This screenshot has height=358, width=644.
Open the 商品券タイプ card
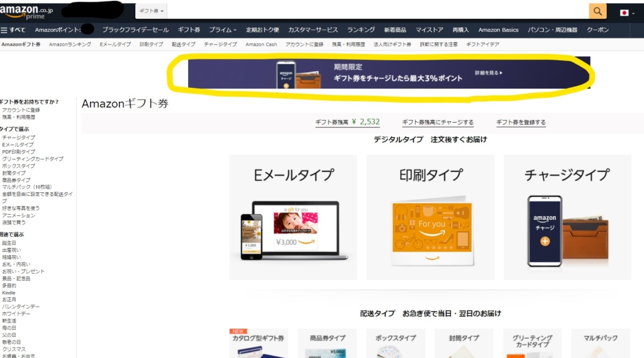[327, 343]
